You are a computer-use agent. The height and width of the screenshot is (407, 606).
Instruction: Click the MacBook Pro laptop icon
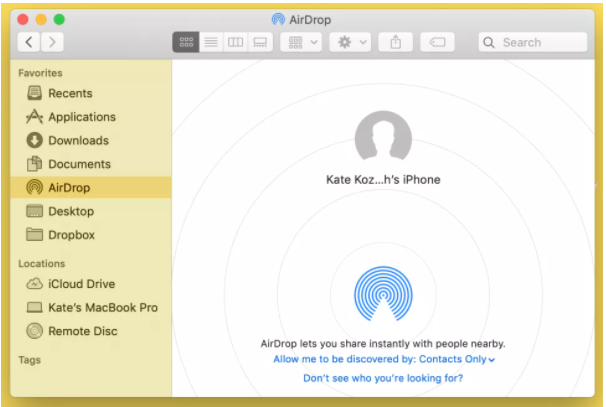34,308
